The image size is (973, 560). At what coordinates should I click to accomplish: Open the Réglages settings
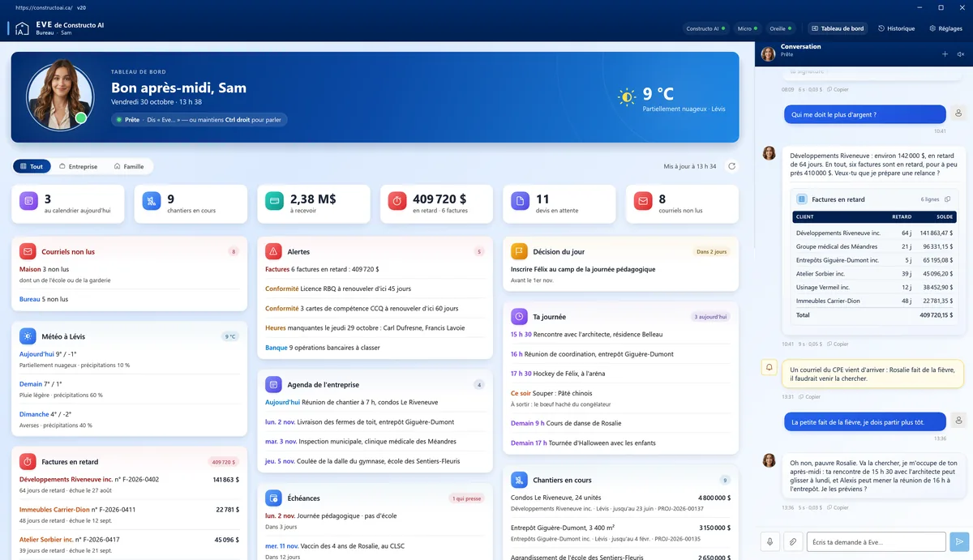(945, 28)
